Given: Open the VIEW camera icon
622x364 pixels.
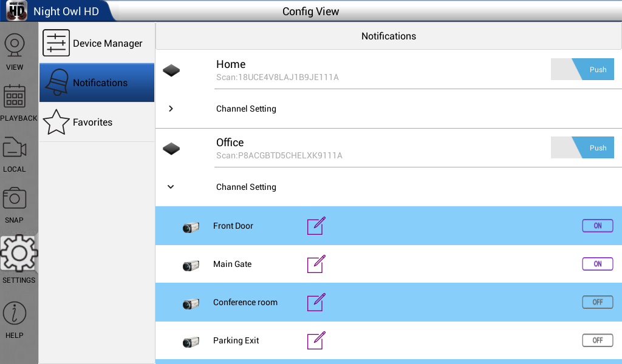Looking at the screenshot, I should pyautogui.click(x=15, y=46).
